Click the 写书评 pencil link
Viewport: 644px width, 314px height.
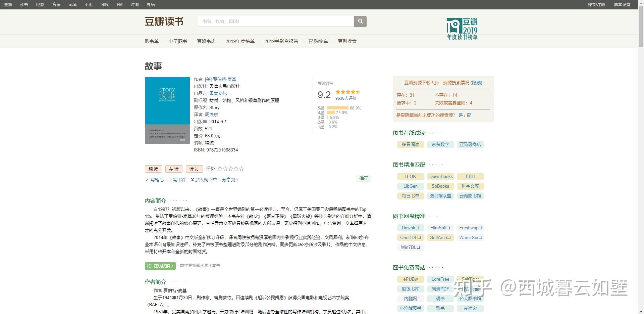click(x=177, y=180)
